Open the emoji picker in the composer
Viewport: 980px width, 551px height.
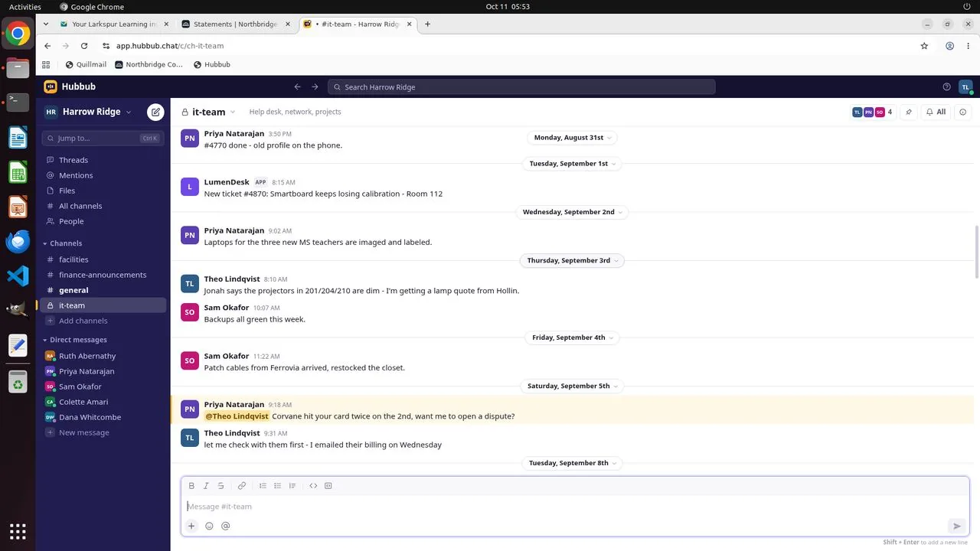point(209,526)
